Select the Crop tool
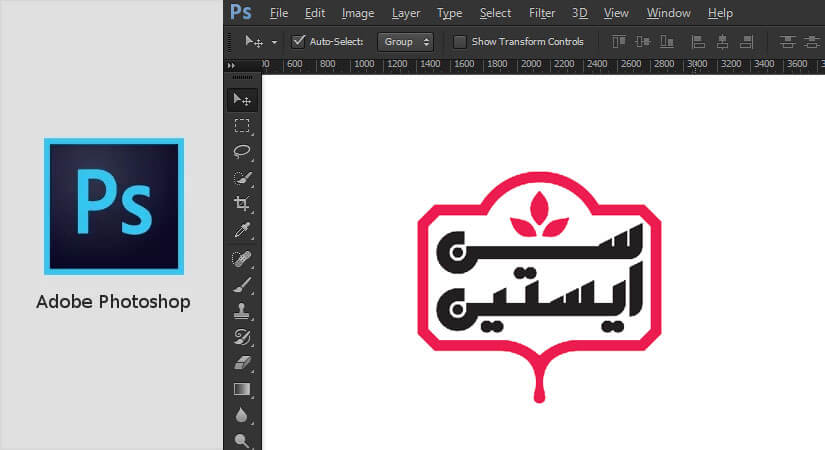This screenshot has width=825, height=450. 242,204
